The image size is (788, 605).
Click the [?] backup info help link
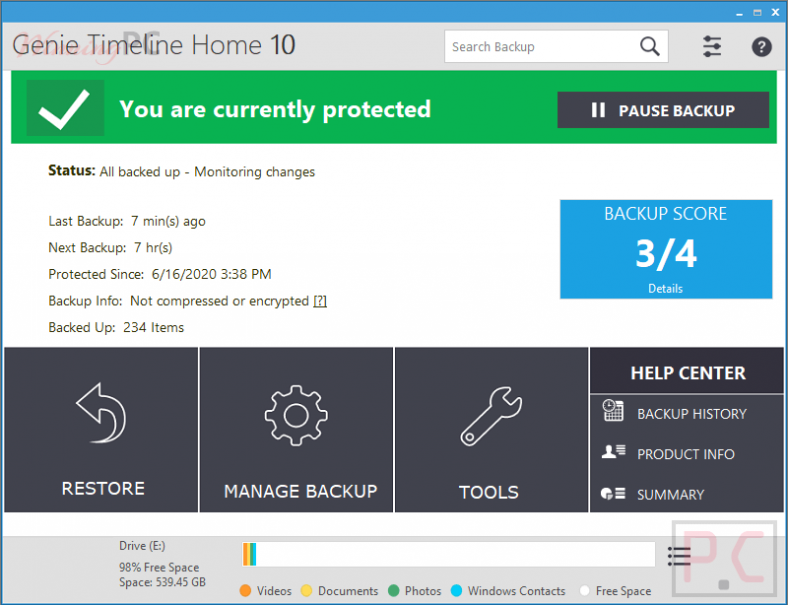coord(320,301)
